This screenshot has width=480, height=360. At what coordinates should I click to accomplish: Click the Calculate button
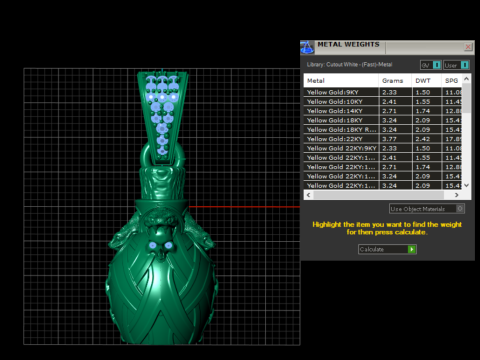[387, 249]
